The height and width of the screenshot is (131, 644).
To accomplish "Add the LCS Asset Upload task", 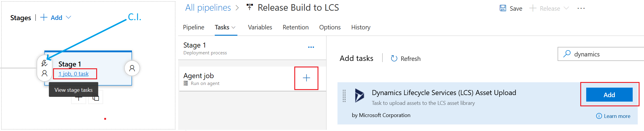I will tap(609, 95).
